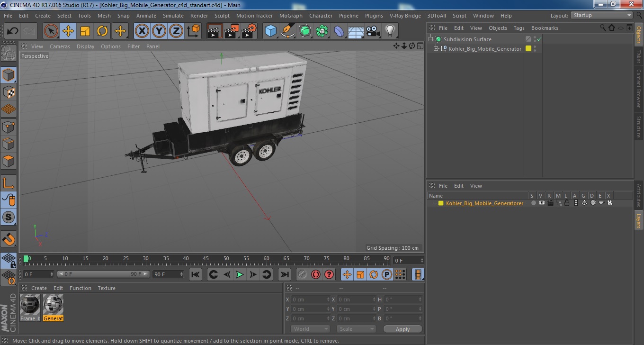Click the Make Editable icon
644x345 pixels.
tap(9, 53)
